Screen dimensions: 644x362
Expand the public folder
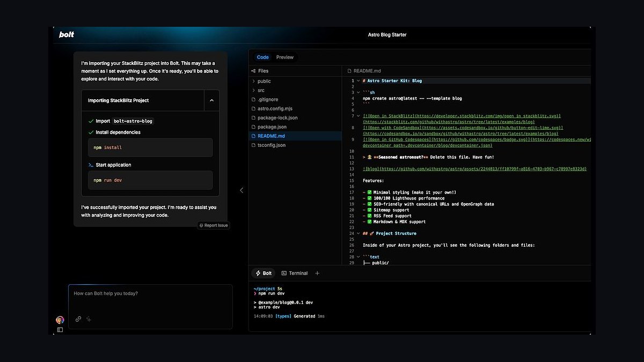click(x=254, y=82)
